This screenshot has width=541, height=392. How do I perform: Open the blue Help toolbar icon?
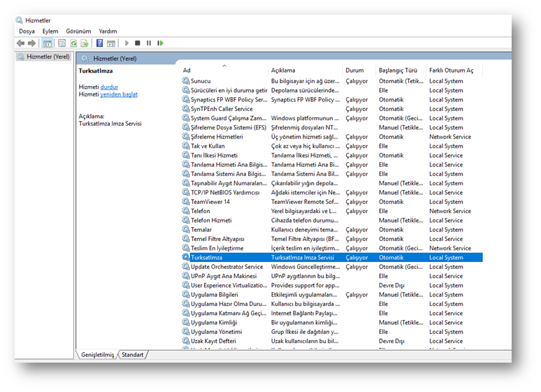coord(100,43)
